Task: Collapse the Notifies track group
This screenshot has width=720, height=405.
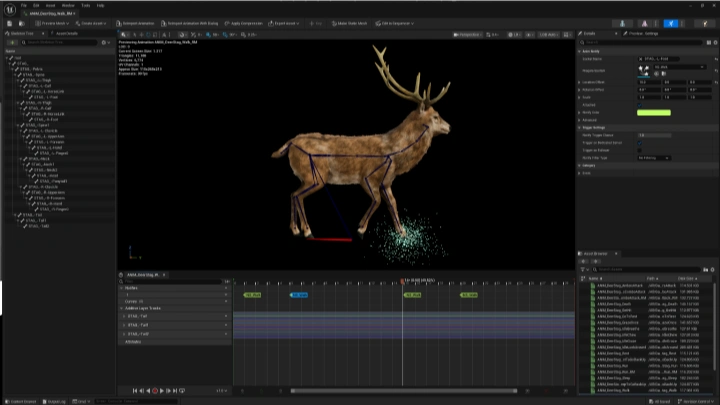Action: click(x=122, y=288)
